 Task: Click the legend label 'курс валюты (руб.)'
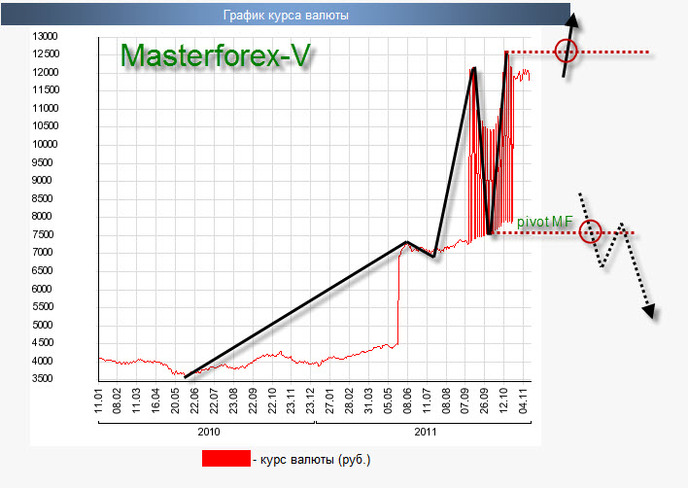click(315, 459)
